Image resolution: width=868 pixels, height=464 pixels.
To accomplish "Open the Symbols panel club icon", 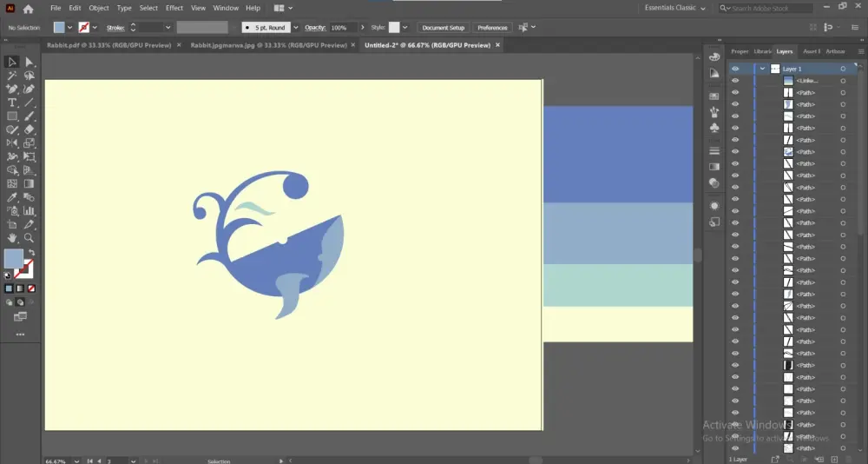I will (x=714, y=128).
